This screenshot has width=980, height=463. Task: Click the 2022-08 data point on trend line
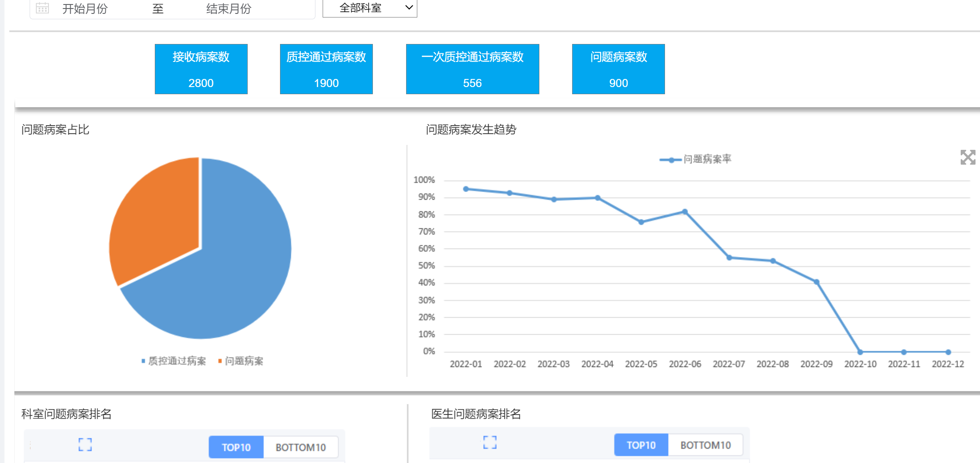[773, 261]
